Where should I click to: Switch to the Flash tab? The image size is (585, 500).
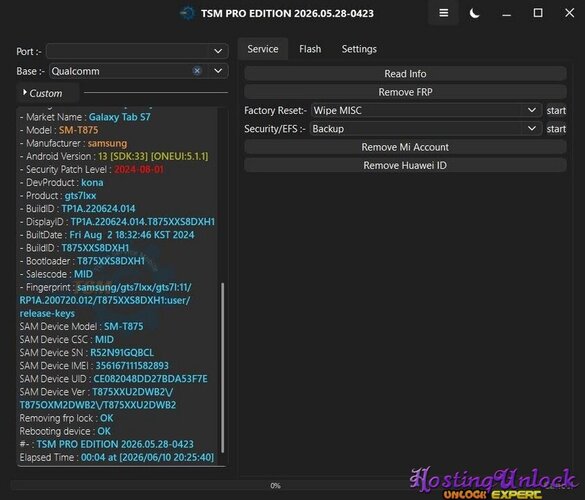pos(310,49)
